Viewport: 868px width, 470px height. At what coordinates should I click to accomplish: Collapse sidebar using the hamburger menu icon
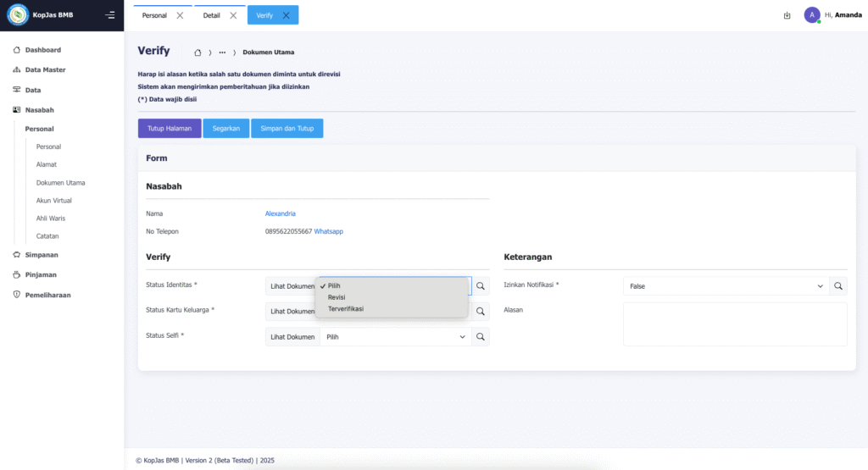[109, 15]
